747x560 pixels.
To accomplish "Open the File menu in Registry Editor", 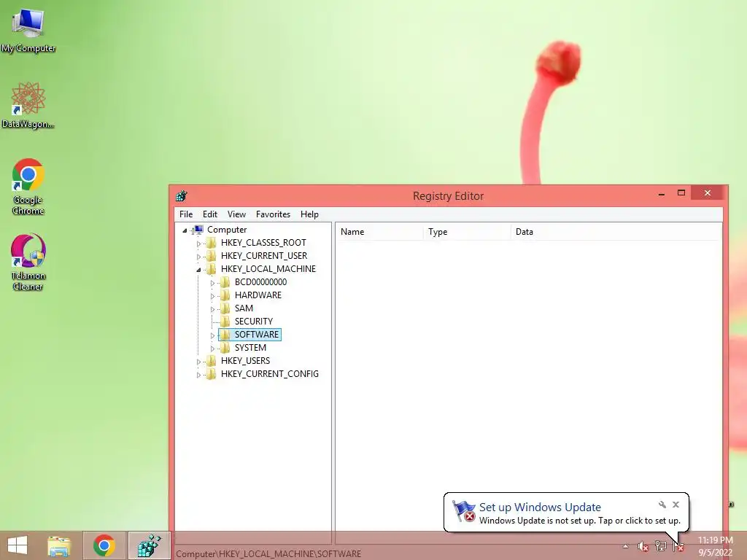I will pyautogui.click(x=186, y=214).
